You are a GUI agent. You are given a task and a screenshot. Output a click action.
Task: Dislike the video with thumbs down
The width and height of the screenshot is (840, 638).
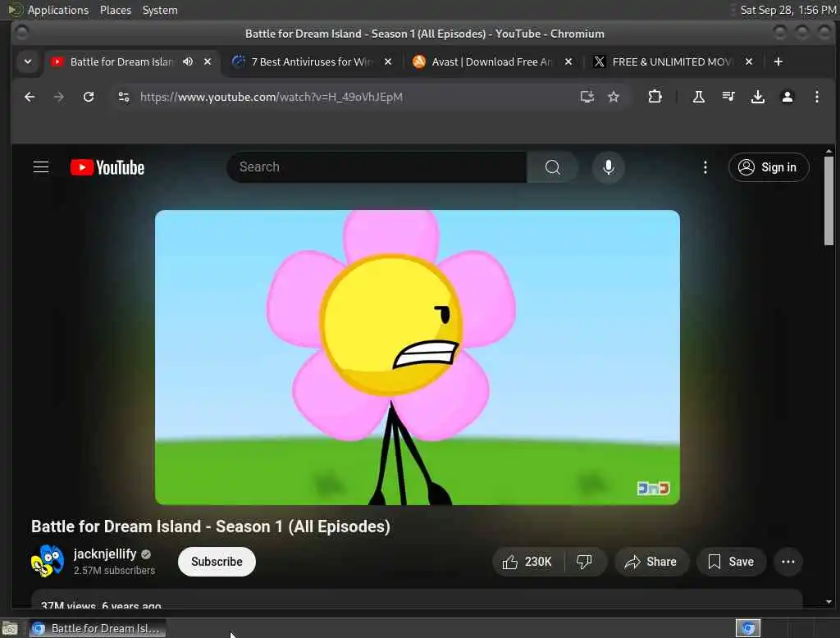[584, 562]
